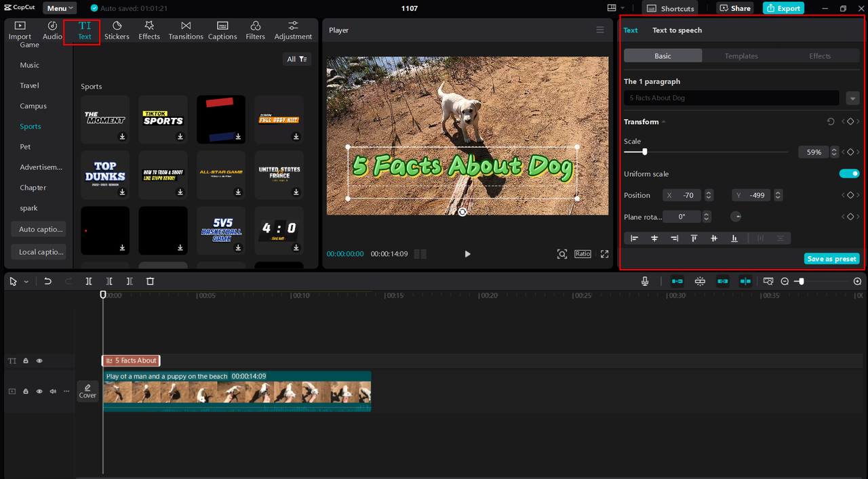The image size is (868, 479).
Task: Choose the TOP DUNKS text template
Action: point(105,174)
